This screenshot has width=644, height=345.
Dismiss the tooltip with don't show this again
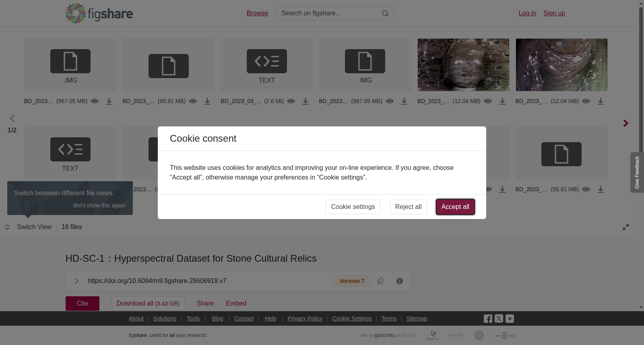tap(99, 205)
